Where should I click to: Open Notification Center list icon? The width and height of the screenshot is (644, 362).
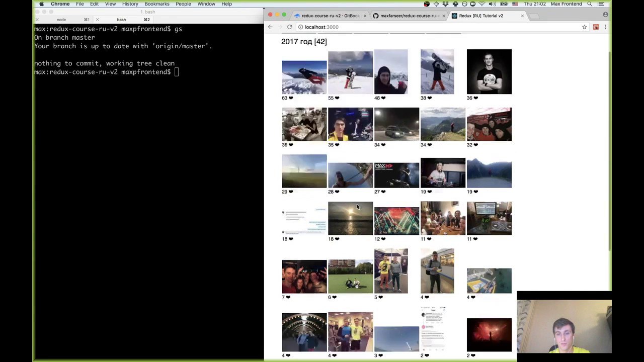[601, 4]
